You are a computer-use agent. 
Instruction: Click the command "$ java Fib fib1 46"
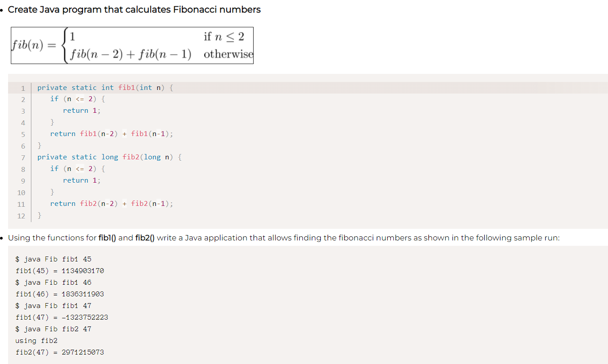click(54, 282)
